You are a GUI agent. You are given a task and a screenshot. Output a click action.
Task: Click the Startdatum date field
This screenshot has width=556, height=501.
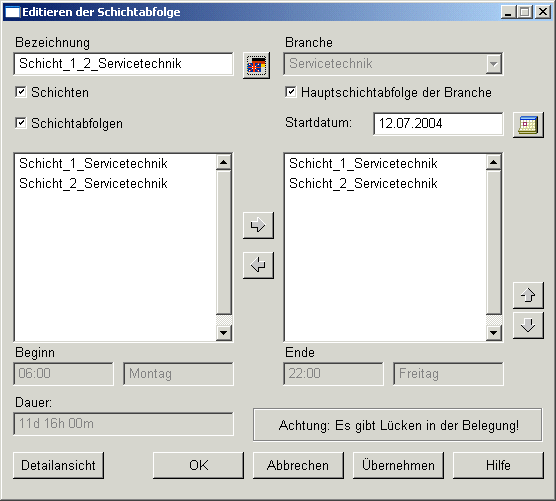[438, 124]
